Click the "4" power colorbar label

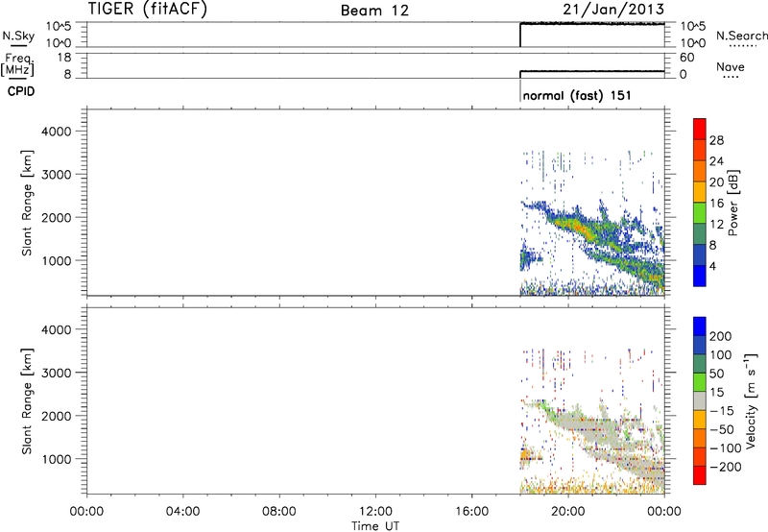pos(713,266)
